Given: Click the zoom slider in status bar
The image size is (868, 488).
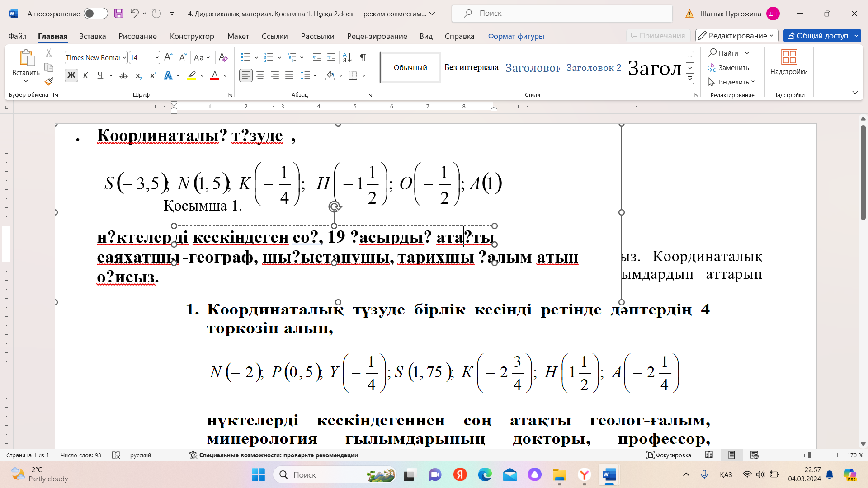Looking at the screenshot, I should 809,455.
